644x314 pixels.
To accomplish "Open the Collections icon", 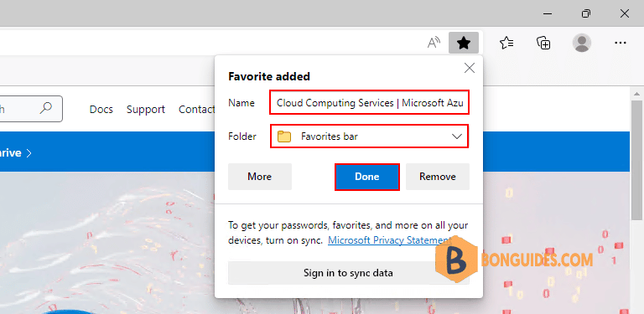I will (543, 43).
